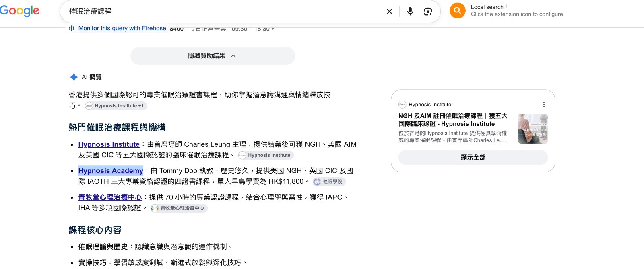Image resolution: width=644 pixels, height=269 pixels.
Task: Click the 青牧堂心理治療中心 source chip
Action: [179, 208]
